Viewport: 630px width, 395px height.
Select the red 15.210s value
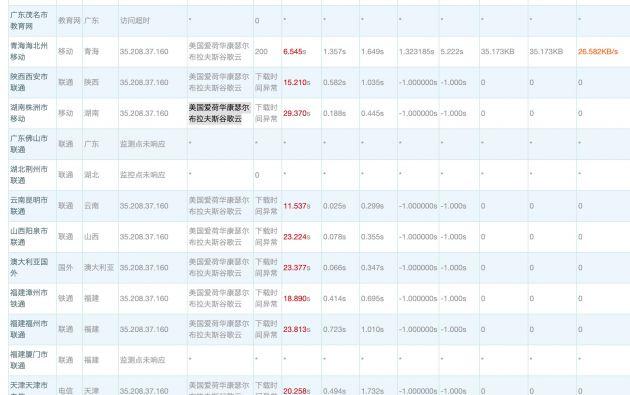point(297,82)
